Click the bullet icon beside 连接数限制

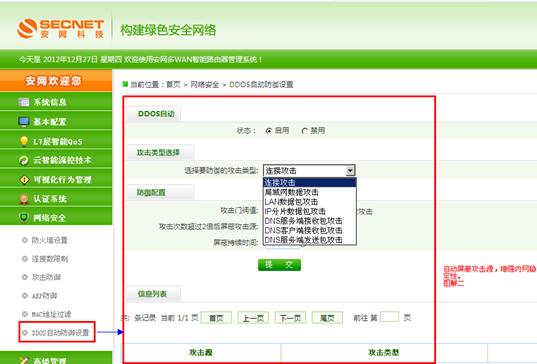pyautogui.click(x=24, y=259)
